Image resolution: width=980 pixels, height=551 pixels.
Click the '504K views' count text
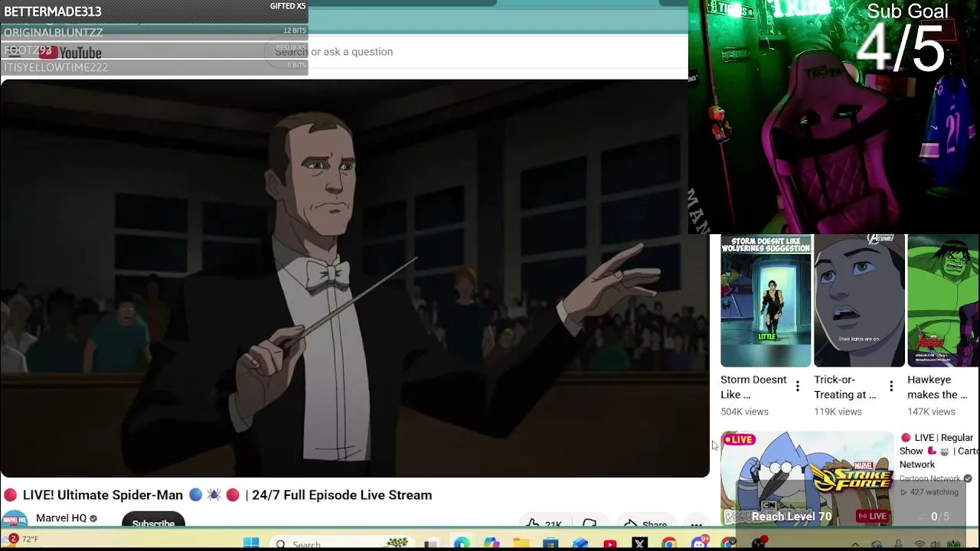[744, 412]
